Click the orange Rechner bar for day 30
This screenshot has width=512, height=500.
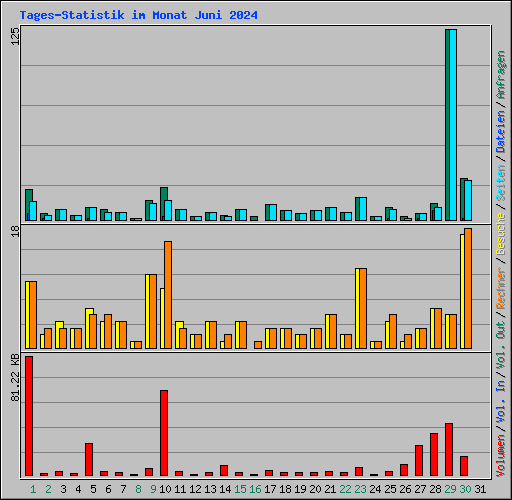(x=468, y=288)
